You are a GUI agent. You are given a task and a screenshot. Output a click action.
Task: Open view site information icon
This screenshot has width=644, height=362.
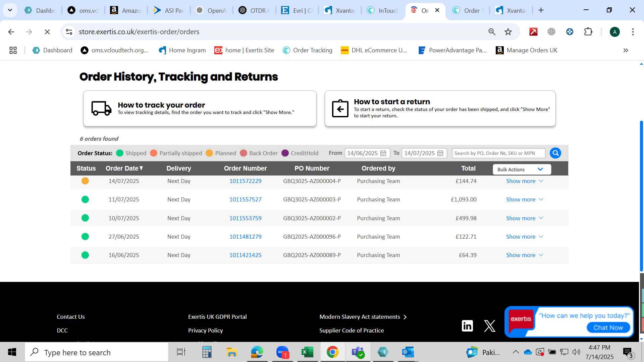[69, 32]
